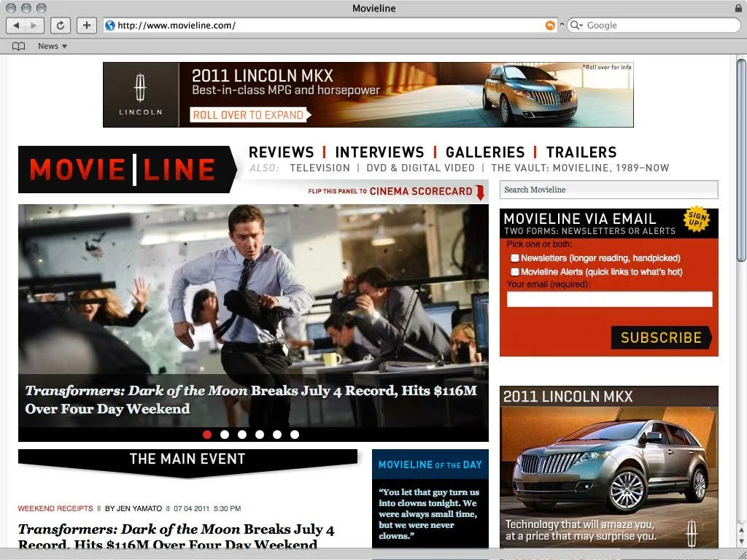Click the orange RSS/reload icon in address bar

coord(550,26)
